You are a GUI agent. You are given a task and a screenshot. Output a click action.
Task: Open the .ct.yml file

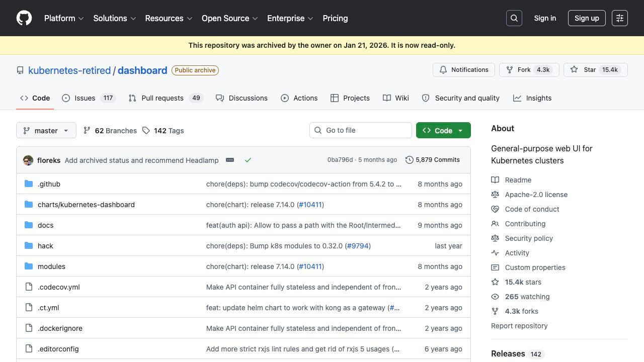(48, 308)
